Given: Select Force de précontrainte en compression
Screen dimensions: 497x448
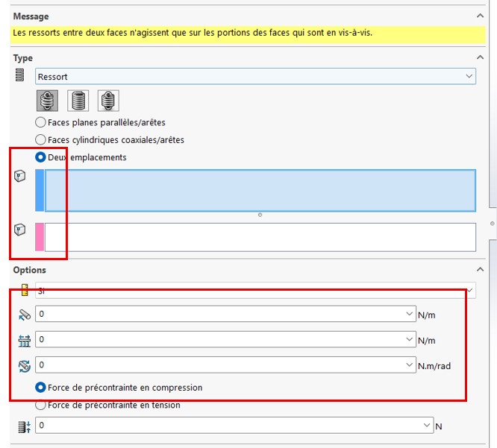Looking at the screenshot, I should tap(41, 388).
